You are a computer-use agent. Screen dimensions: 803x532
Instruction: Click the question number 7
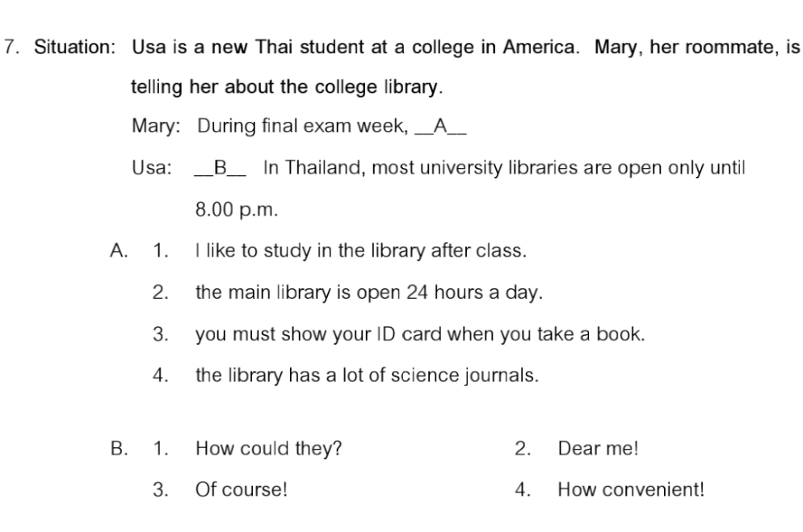(x=11, y=46)
